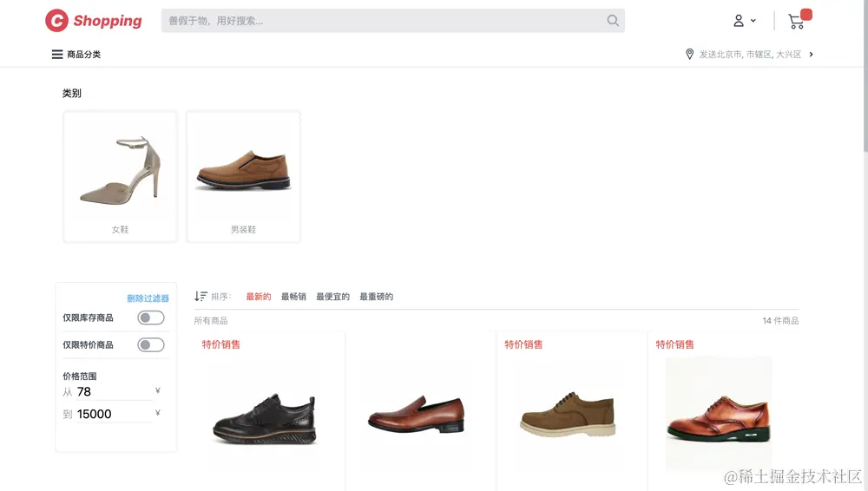The height and width of the screenshot is (491, 868).
Task: Click the location pin icon
Action: coord(690,55)
